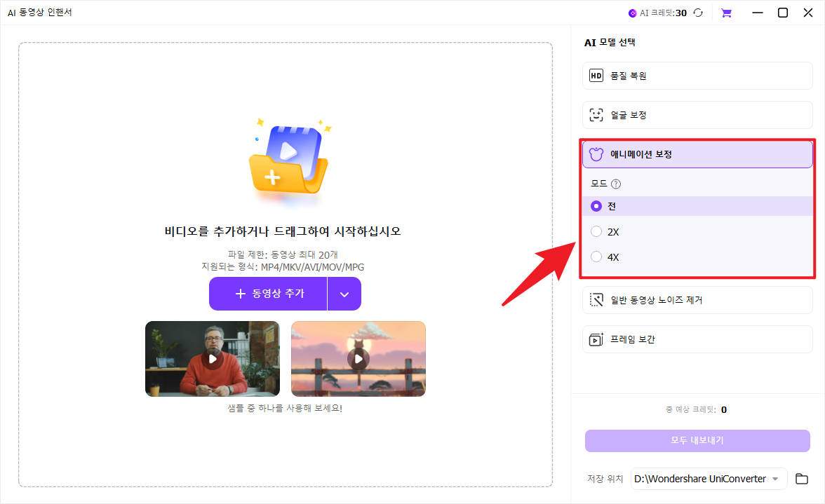Click the 모드 label text
The height and width of the screenshot is (504, 825).
coord(599,184)
